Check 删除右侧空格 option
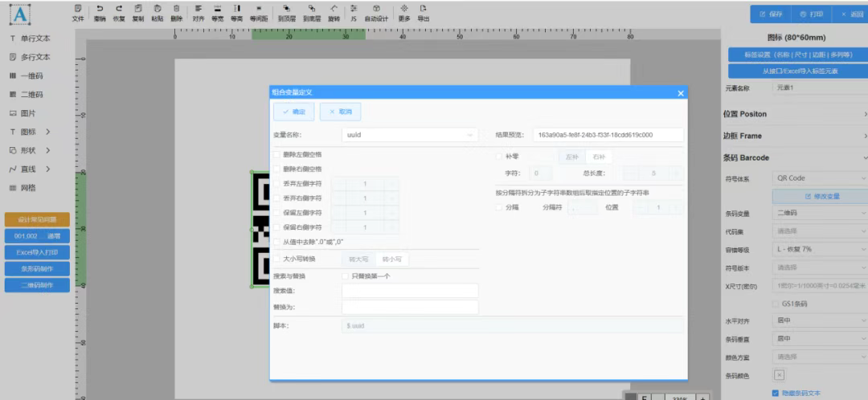This screenshot has height=400, width=868. point(276,169)
